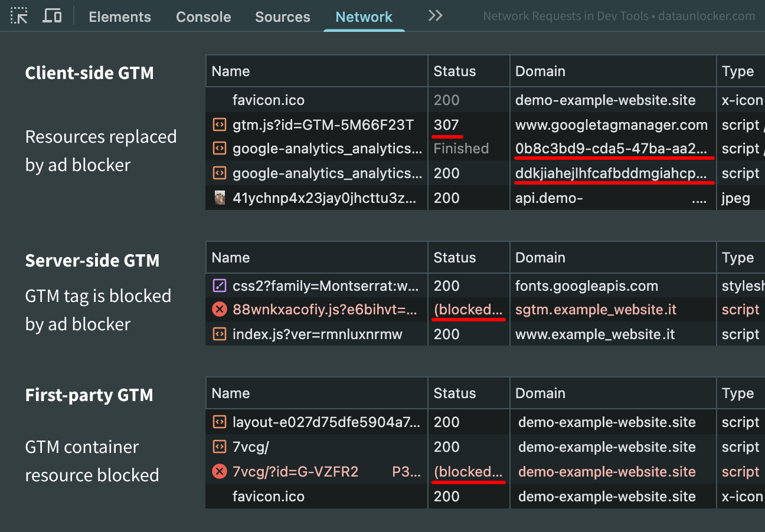The height and width of the screenshot is (532, 765).
Task: Sort Server-side GTM table by Domain header
Action: (x=540, y=258)
